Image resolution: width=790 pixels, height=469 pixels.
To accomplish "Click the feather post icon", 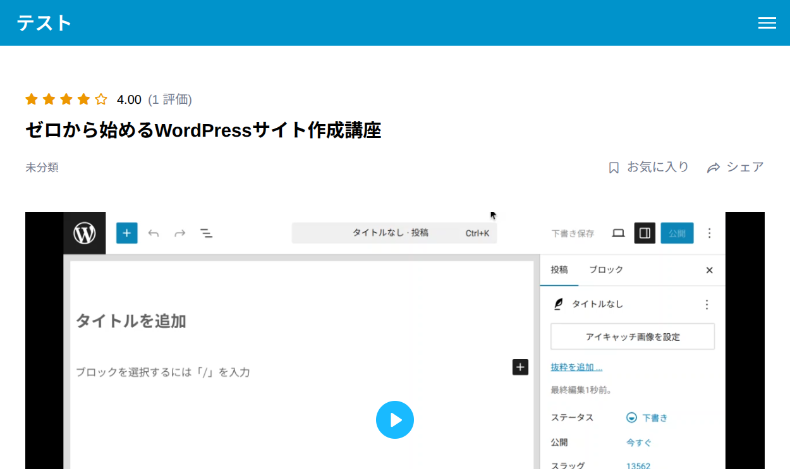I will pos(558,304).
